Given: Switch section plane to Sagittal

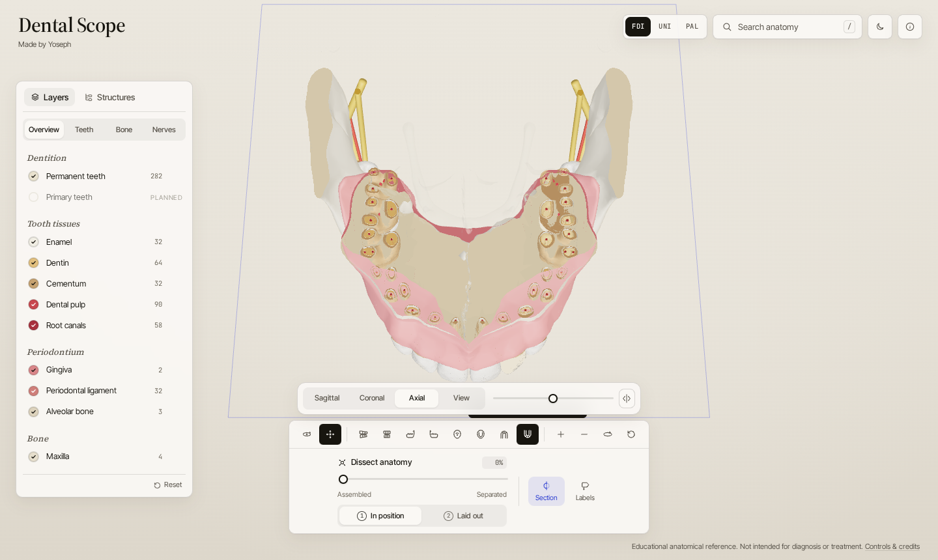Looking at the screenshot, I should click(327, 398).
